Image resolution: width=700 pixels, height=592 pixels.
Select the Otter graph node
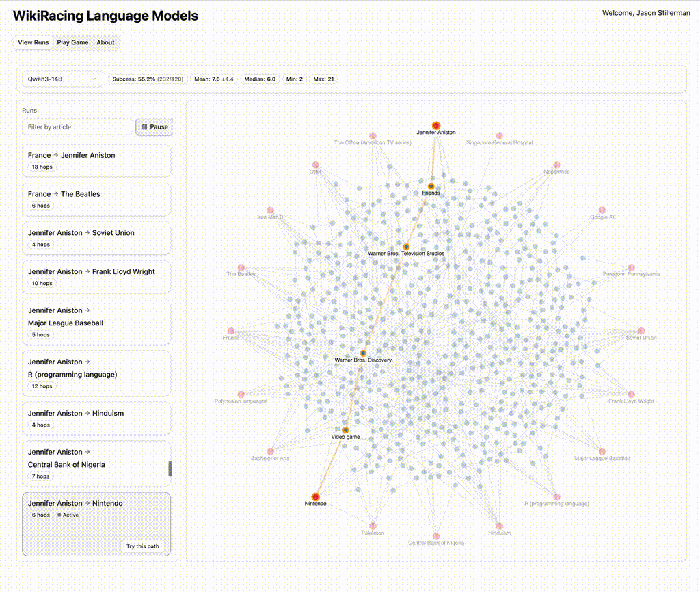pyautogui.click(x=316, y=165)
